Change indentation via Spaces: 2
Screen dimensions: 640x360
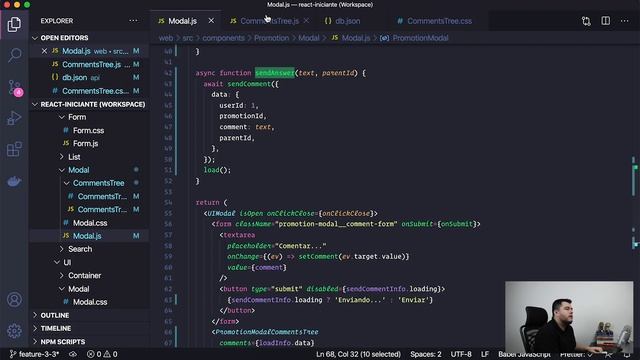pyautogui.click(x=426, y=354)
